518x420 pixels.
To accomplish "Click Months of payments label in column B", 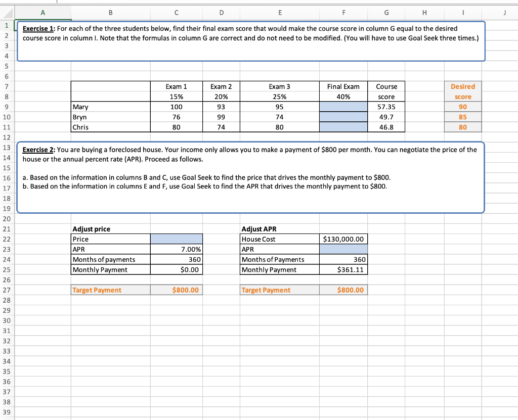I will tap(110, 259).
